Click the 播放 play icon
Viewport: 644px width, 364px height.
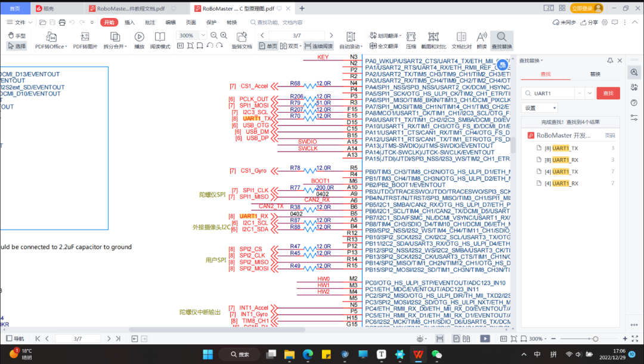pos(139,37)
